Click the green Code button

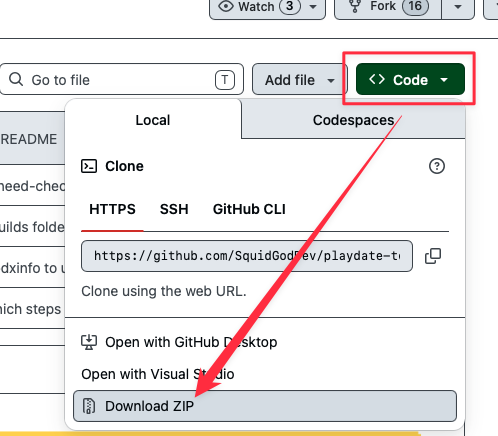(x=410, y=79)
